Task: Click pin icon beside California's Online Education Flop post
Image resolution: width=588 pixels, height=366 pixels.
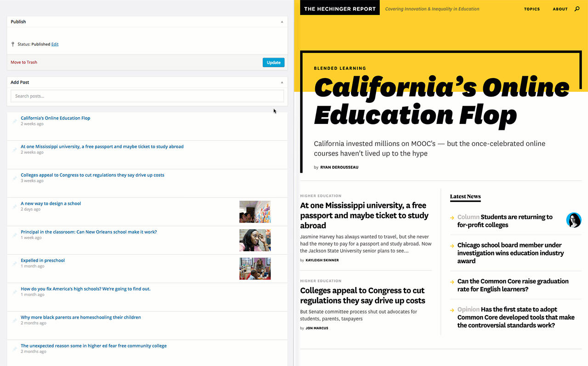Action: 15,121
